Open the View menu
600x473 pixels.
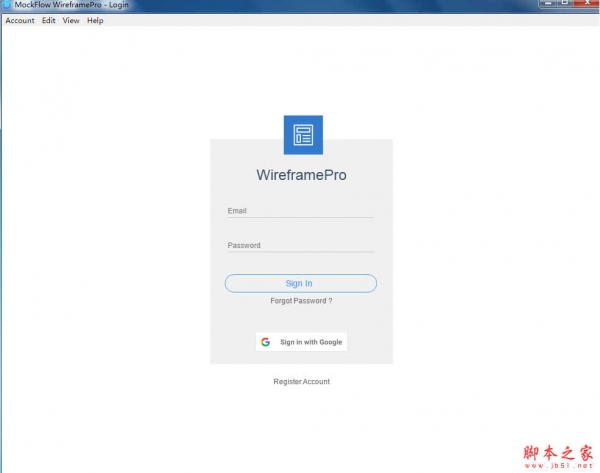pyautogui.click(x=71, y=21)
